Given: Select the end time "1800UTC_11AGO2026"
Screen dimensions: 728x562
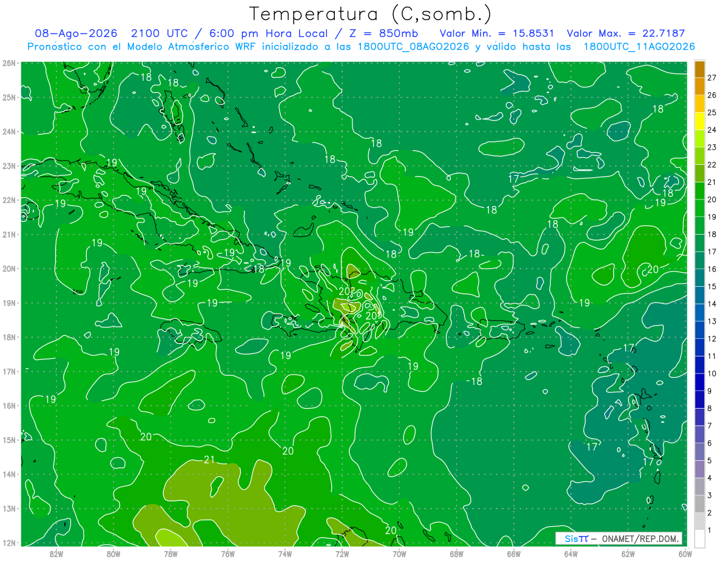Looking at the screenshot, I should [639, 47].
